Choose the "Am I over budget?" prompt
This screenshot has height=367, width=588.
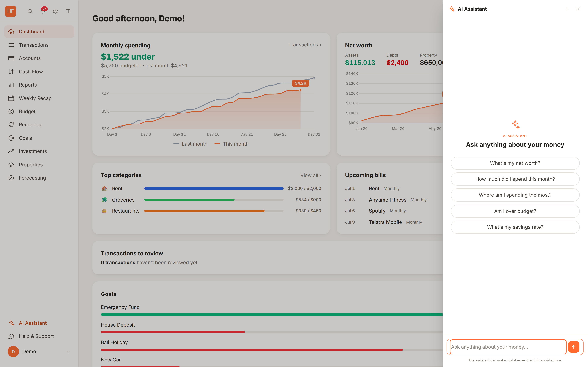pos(515,211)
